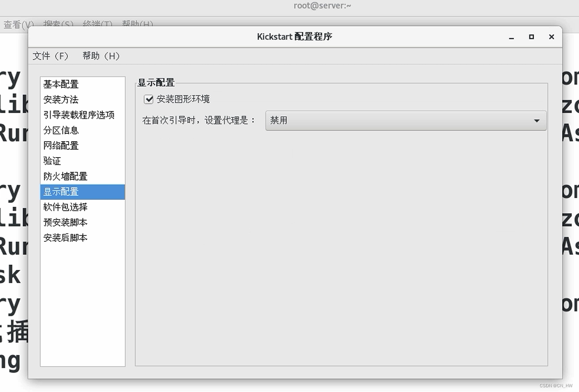Expand the 禁用 setup agent dropdown
This screenshot has height=392, width=579.
[x=406, y=120]
